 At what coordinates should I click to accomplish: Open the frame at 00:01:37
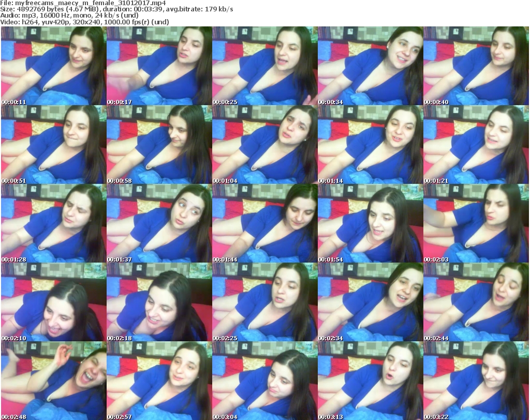pyautogui.click(x=159, y=223)
